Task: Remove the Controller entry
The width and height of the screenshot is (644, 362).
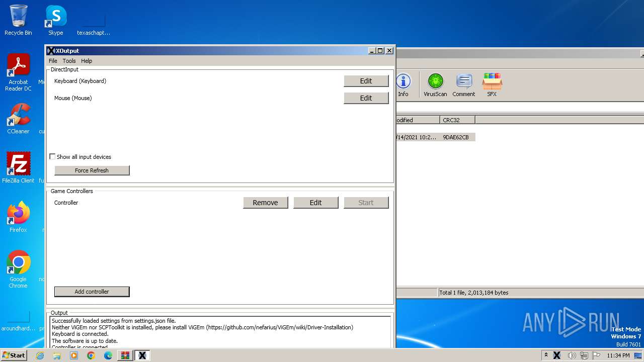Action: 266,203
